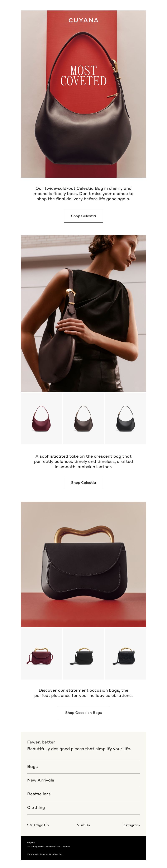Select the mocha Celestia bag thumbnail
This screenshot has height=868, width=167.
pos(83,418)
